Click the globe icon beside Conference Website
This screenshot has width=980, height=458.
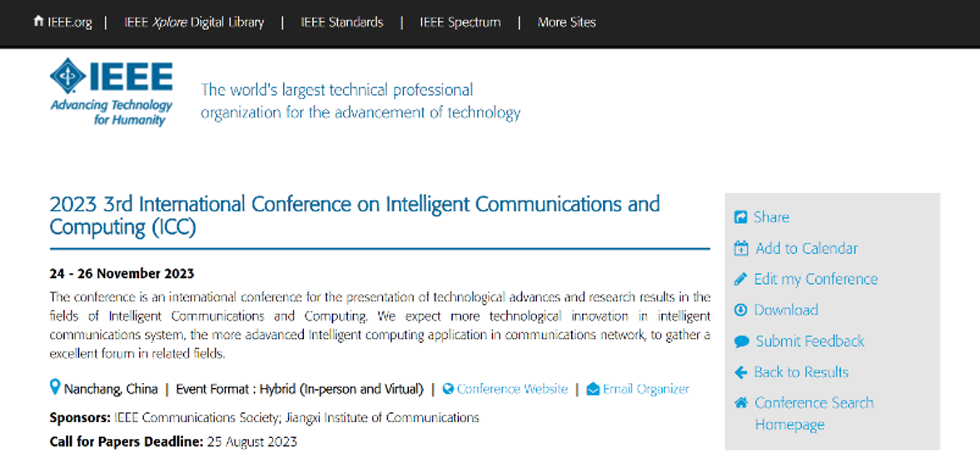[x=447, y=389]
